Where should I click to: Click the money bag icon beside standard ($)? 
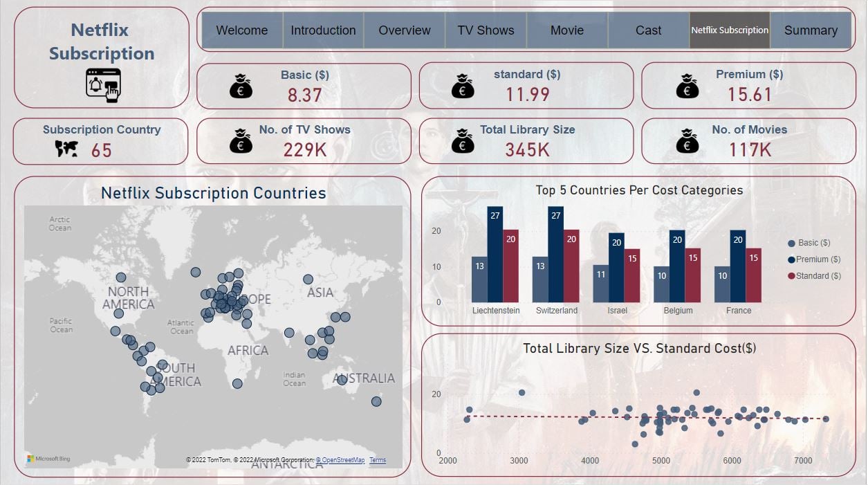click(x=463, y=86)
